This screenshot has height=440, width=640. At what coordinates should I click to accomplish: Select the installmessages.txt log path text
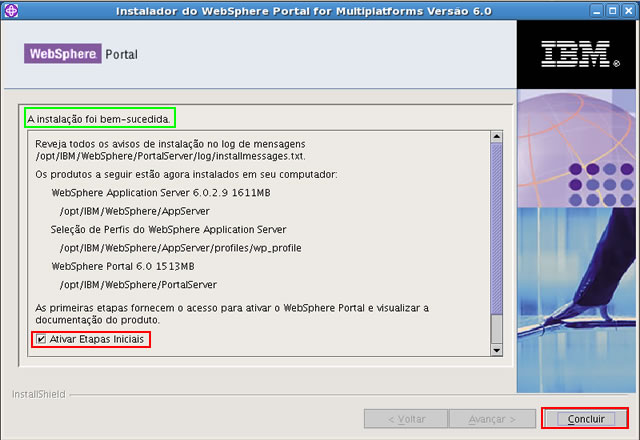170,156
